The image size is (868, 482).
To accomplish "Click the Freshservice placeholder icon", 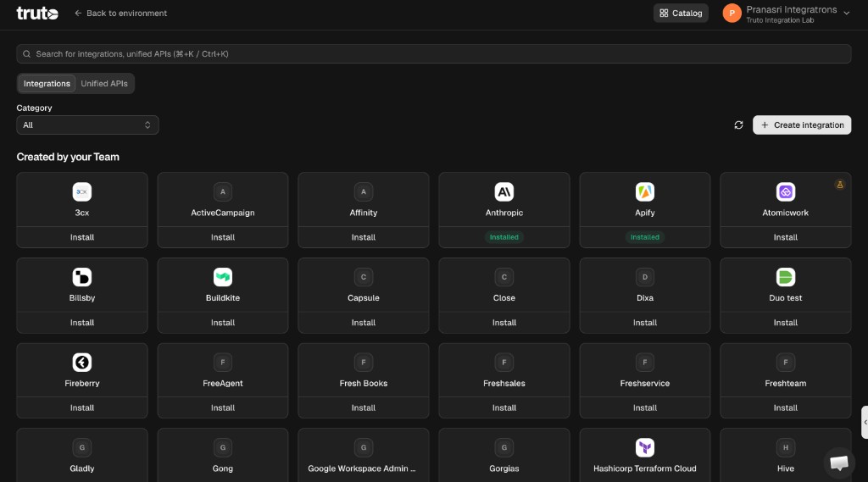I will tap(644, 363).
